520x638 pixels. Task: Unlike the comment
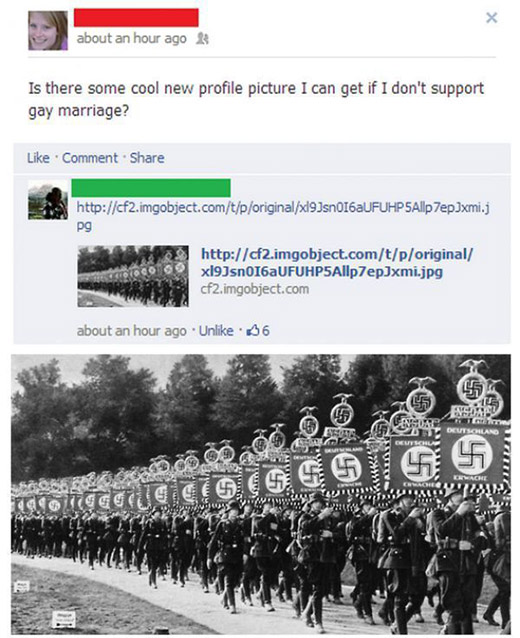point(216,330)
